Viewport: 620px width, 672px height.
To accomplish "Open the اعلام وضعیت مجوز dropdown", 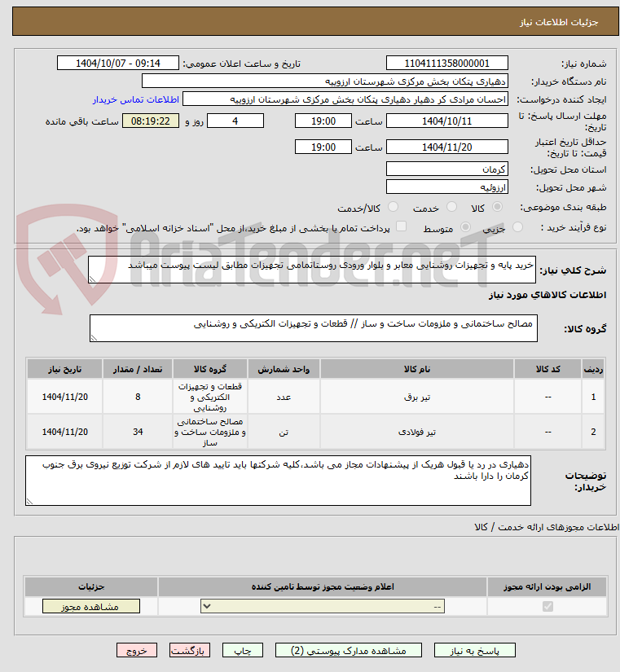I will pyautogui.click(x=323, y=606).
